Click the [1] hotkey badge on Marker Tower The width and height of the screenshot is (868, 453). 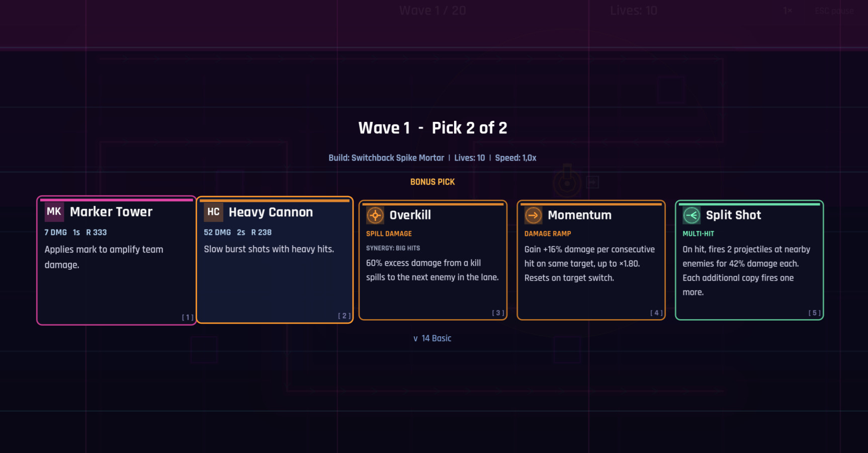(187, 317)
